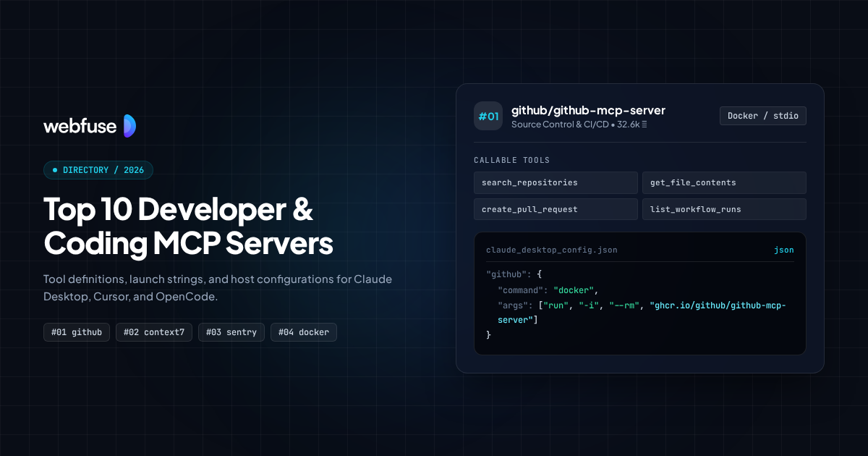Click the "github": { code line

pyautogui.click(x=514, y=275)
